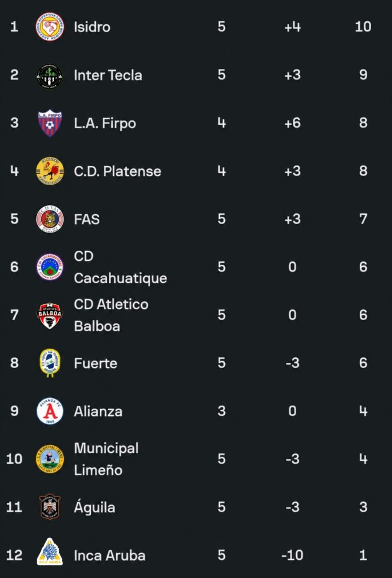This screenshot has width=392, height=578.
Task: Choose the Municipal Limeño team name
Action: (106, 459)
